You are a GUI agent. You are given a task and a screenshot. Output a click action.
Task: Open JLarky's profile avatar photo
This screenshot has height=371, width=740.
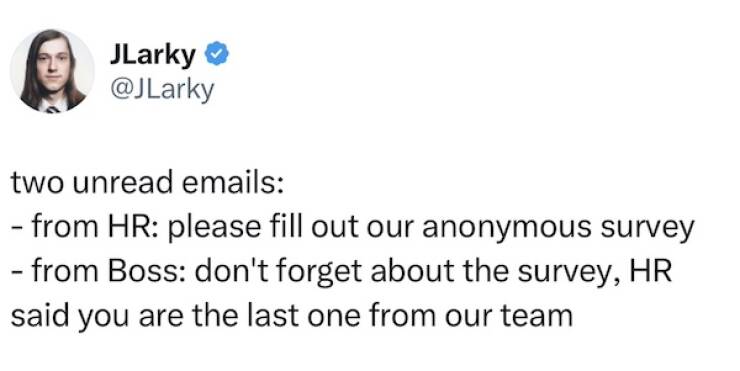[52, 71]
